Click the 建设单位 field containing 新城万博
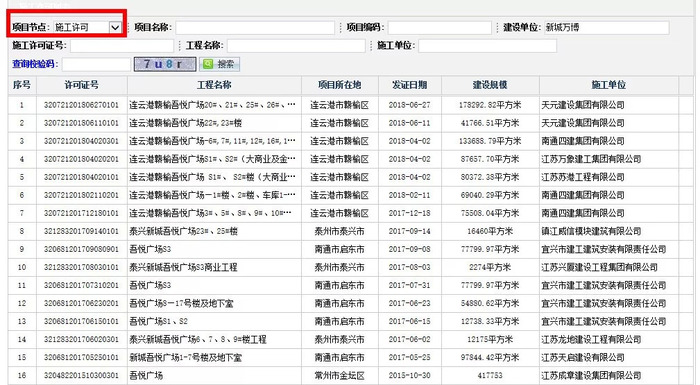 tap(606, 28)
